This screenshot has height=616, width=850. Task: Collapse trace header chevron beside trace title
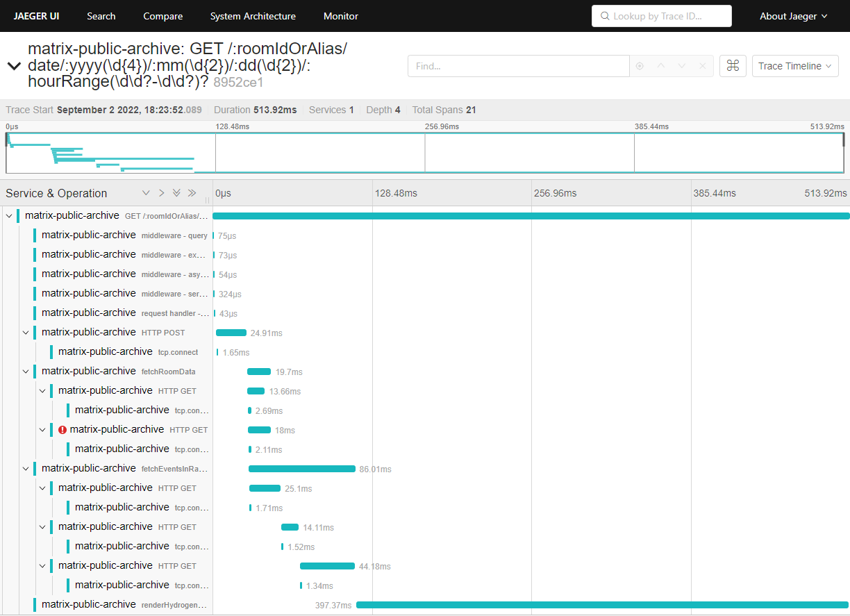point(13,67)
